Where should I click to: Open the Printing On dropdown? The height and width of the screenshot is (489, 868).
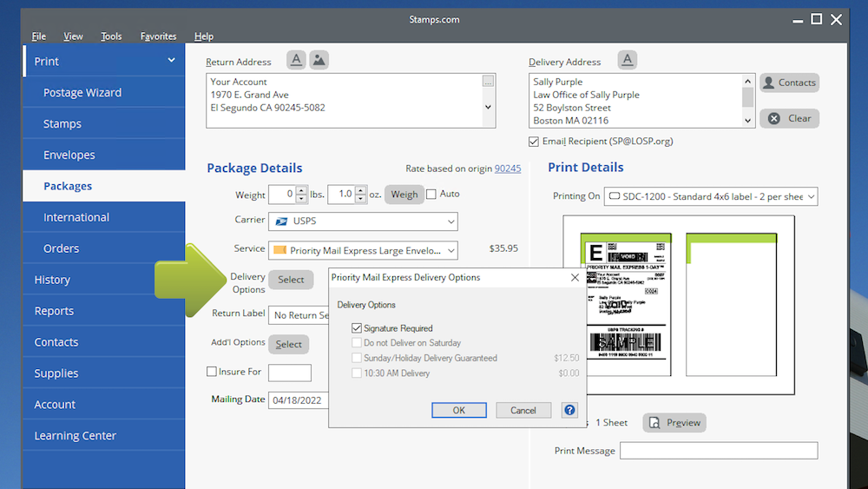710,196
